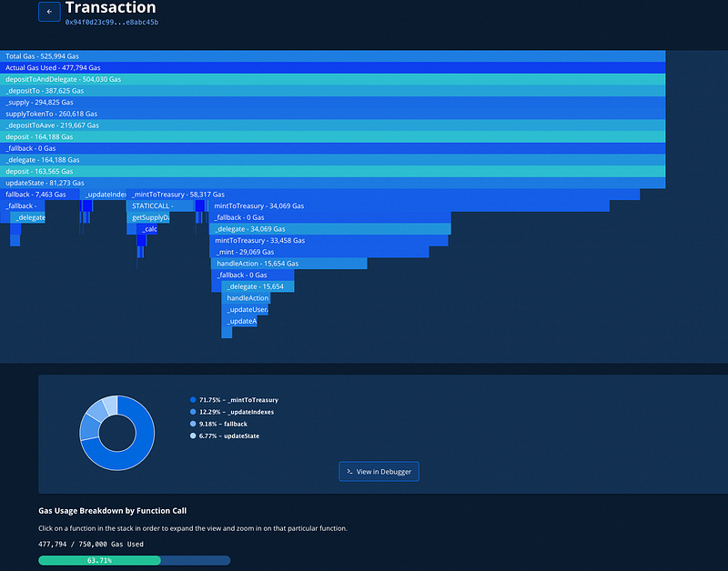Screen dimensions: 728x571
Task: Select the 12.29% - _updateIndexes legend label
Action: [x=237, y=412]
